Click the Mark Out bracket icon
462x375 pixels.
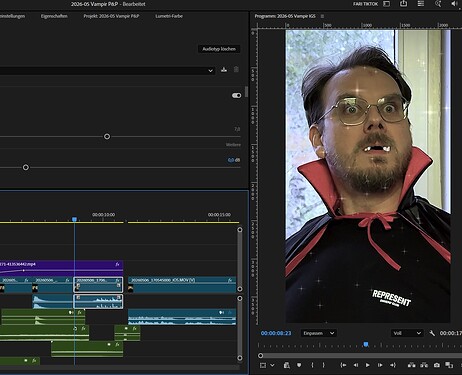[x=323, y=365]
